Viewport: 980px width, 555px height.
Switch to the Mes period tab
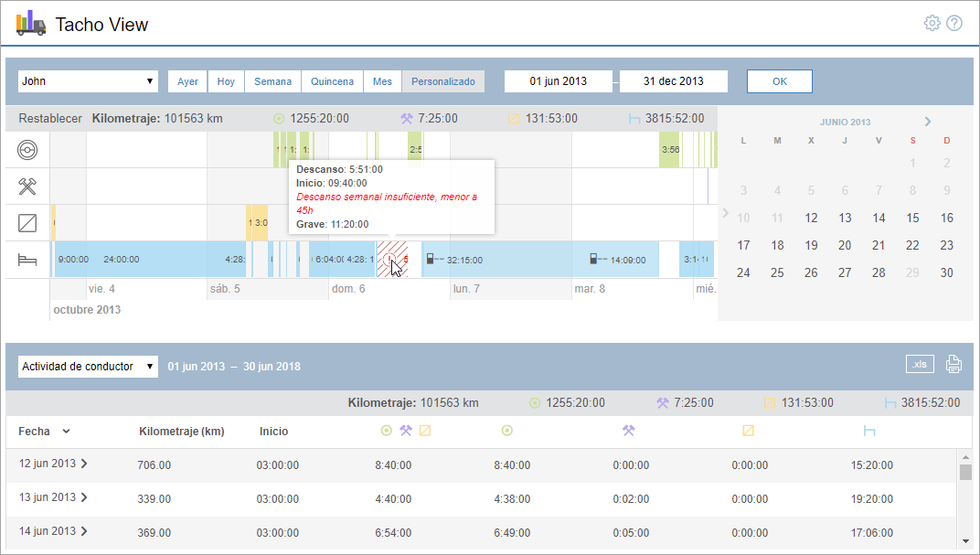(x=382, y=81)
